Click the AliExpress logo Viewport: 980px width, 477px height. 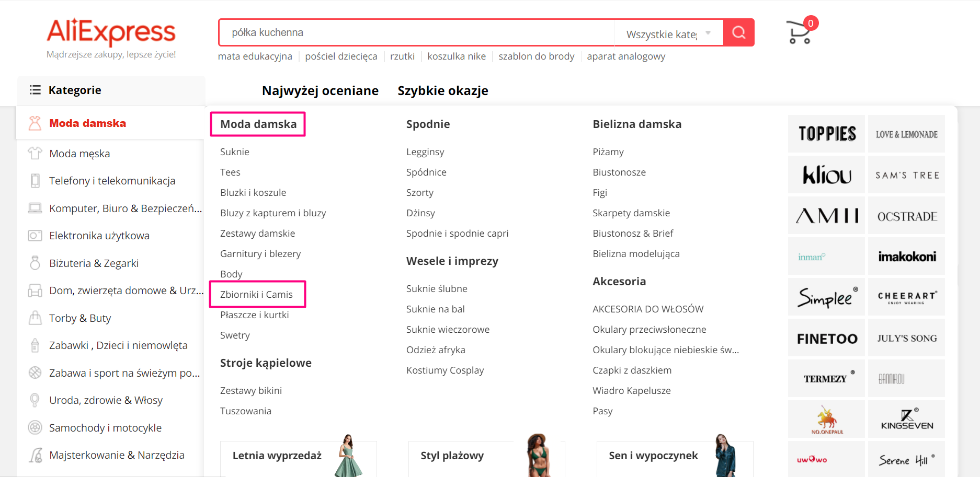[111, 32]
